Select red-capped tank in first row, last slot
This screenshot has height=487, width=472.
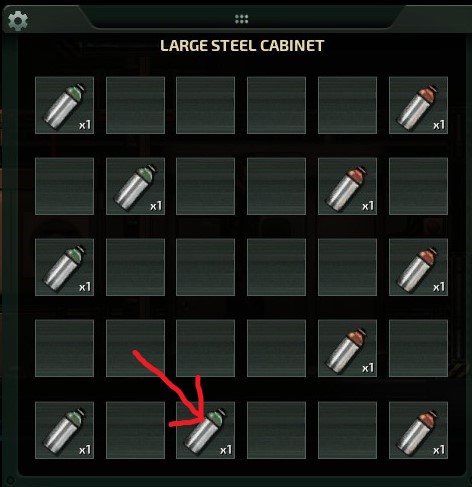pyautogui.click(x=418, y=105)
